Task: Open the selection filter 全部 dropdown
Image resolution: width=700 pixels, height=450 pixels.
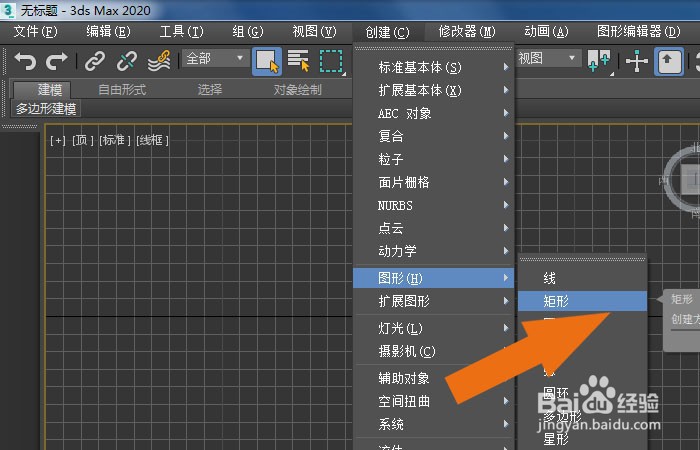Action: [x=216, y=58]
